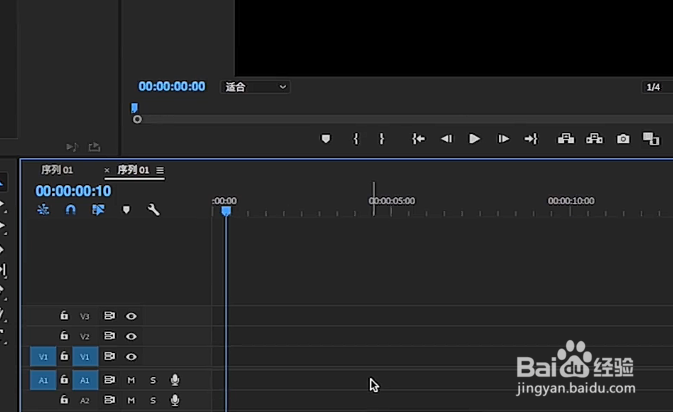Click the Extract button
673x412 pixels.
point(594,138)
